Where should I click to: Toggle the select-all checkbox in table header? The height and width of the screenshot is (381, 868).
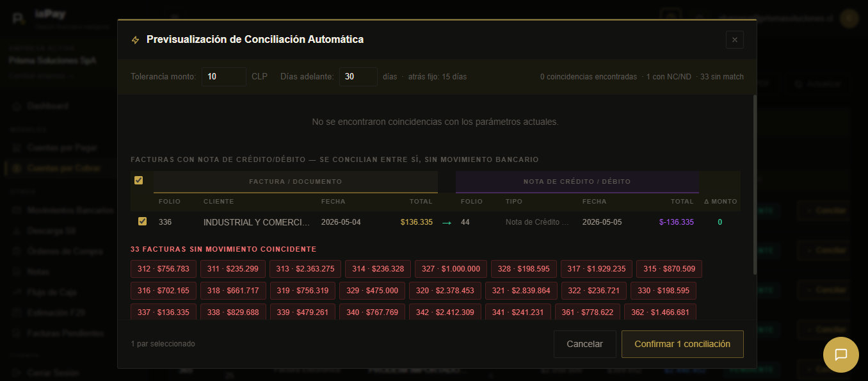138,181
